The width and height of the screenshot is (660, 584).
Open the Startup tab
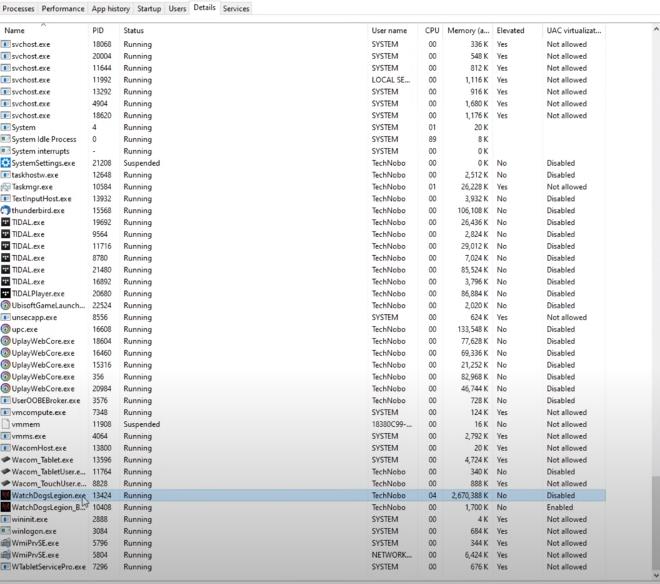149,8
